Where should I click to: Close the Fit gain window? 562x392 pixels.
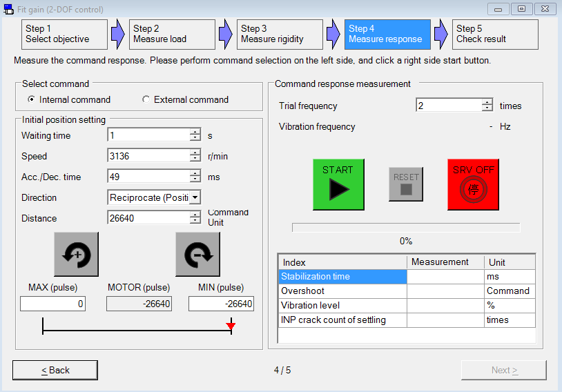pyautogui.click(x=545, y=9)
